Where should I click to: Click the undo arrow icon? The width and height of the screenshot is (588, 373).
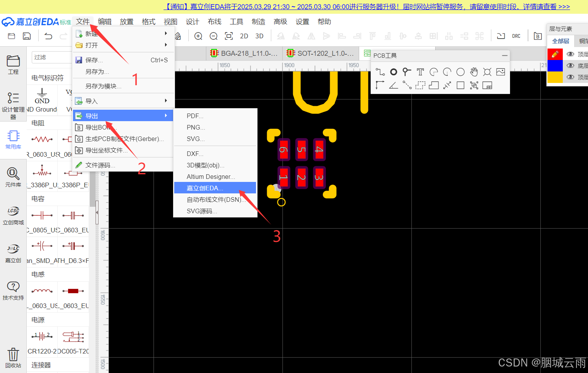tap(48, 36)
